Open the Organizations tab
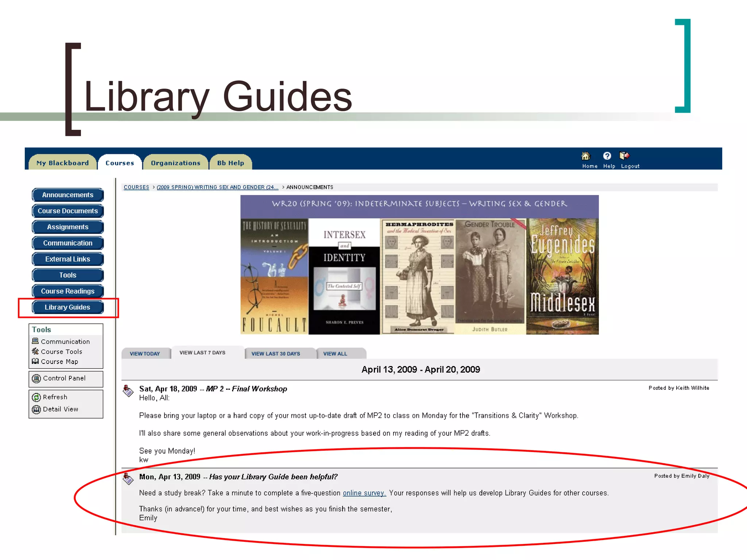Image resolution: width=747 pixels, height=560 pixels. [x=176, y=163]
